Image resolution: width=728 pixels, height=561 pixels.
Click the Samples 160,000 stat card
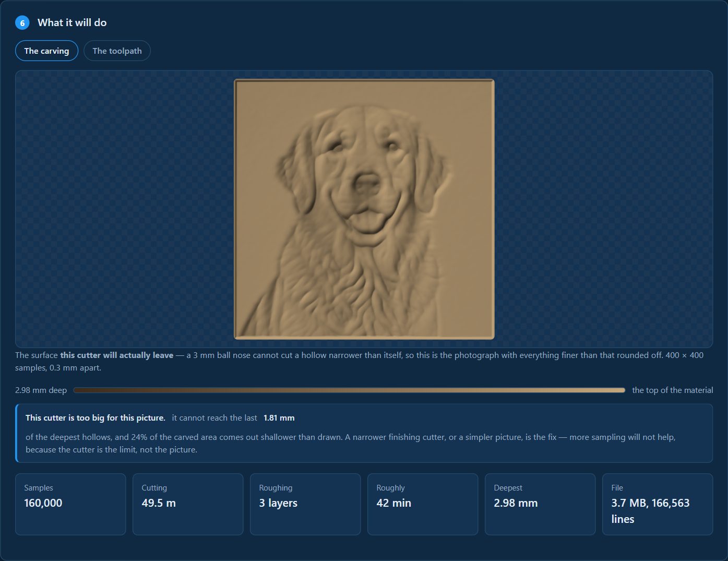pyautogui.click(x=70, y=504)
